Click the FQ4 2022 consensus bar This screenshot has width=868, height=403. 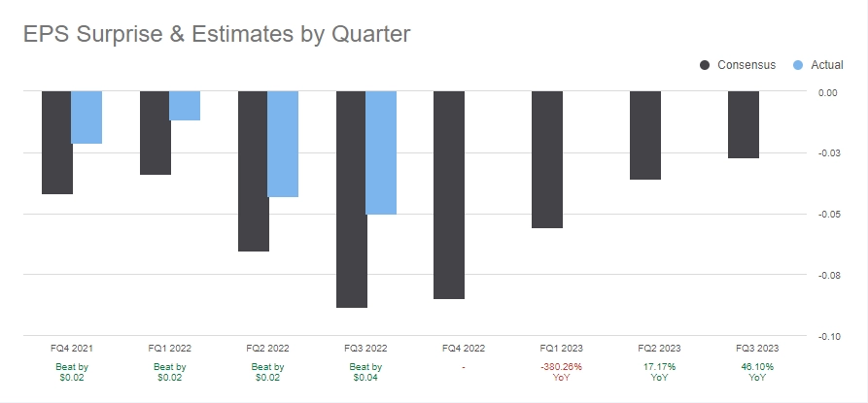[x=449, y=195]
